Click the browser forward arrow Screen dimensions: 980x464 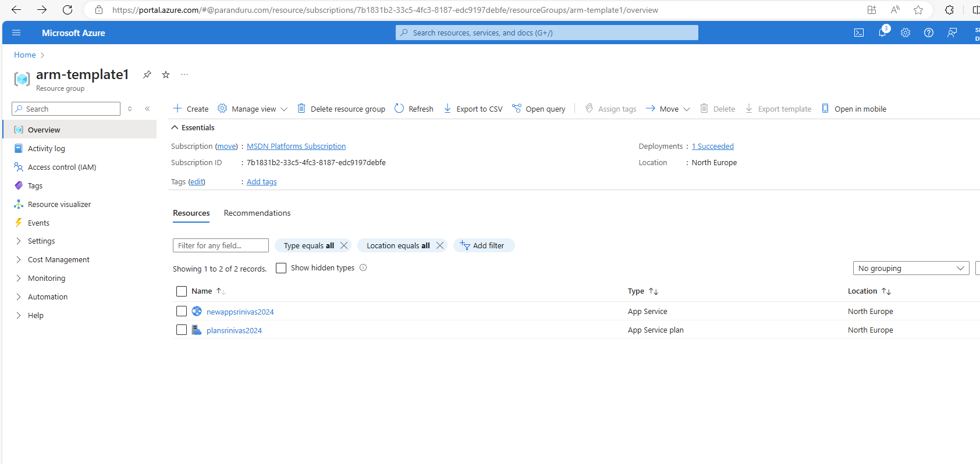coord(42,10)
